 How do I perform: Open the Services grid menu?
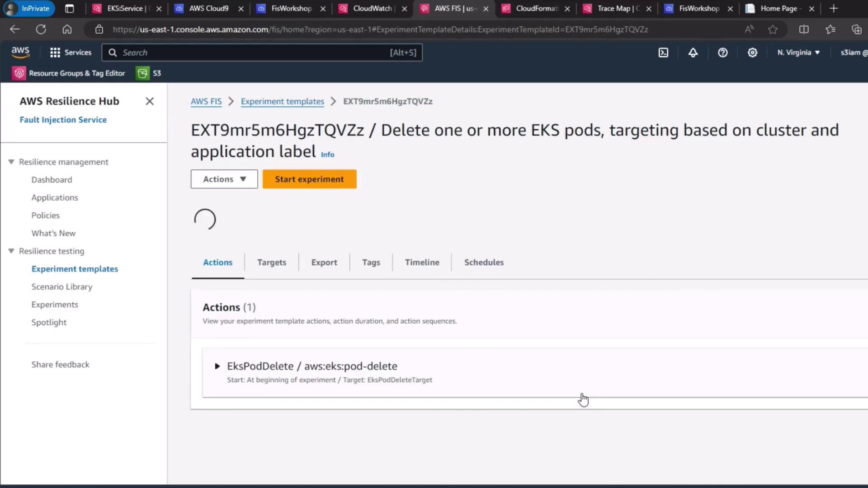click(71, 52)
